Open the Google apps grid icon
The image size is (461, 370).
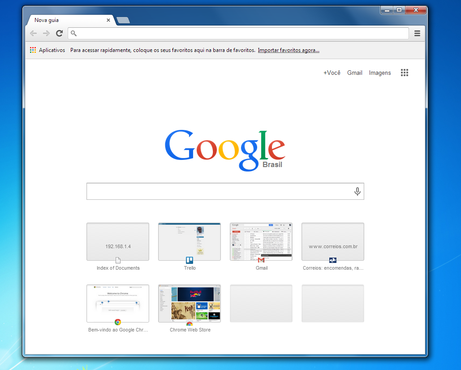click(404, 73)
